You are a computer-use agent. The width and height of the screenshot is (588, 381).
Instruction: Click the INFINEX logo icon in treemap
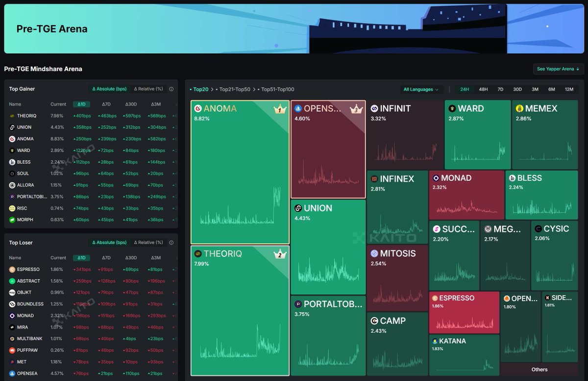(x=374, y=179)
